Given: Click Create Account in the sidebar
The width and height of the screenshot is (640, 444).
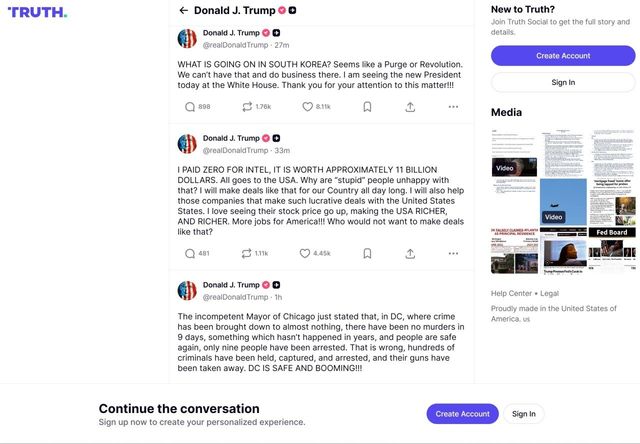Looking at the screenshot, I should point(563,55).
